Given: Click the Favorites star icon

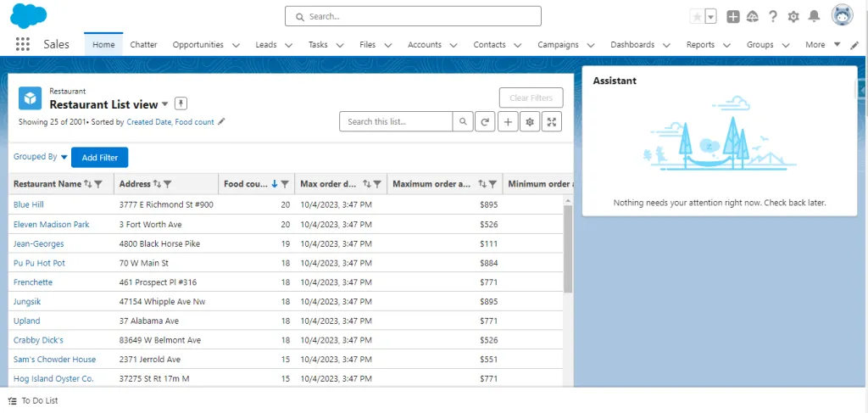Looking at the screenshot, I should (697, 17).
